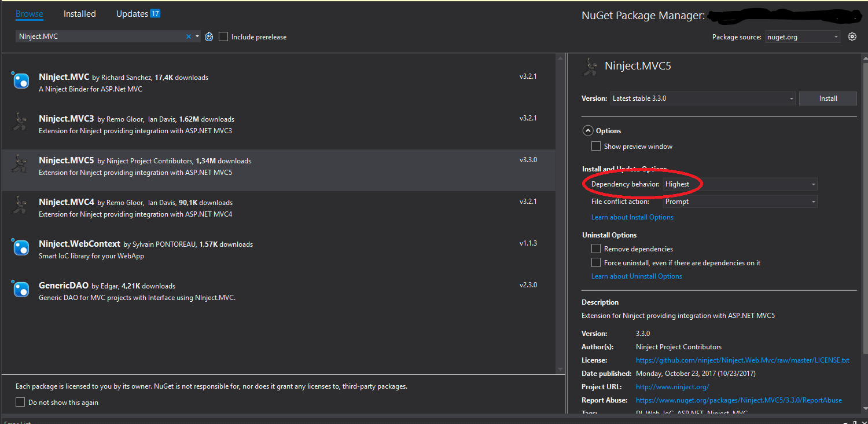
Task: Toggle the Include prerelease checkbox
Action: [223, 36]
